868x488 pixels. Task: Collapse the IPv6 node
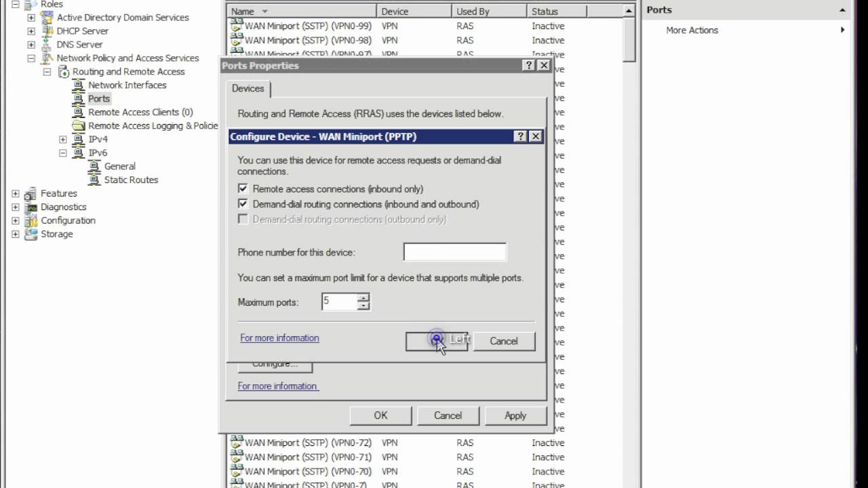63,153
